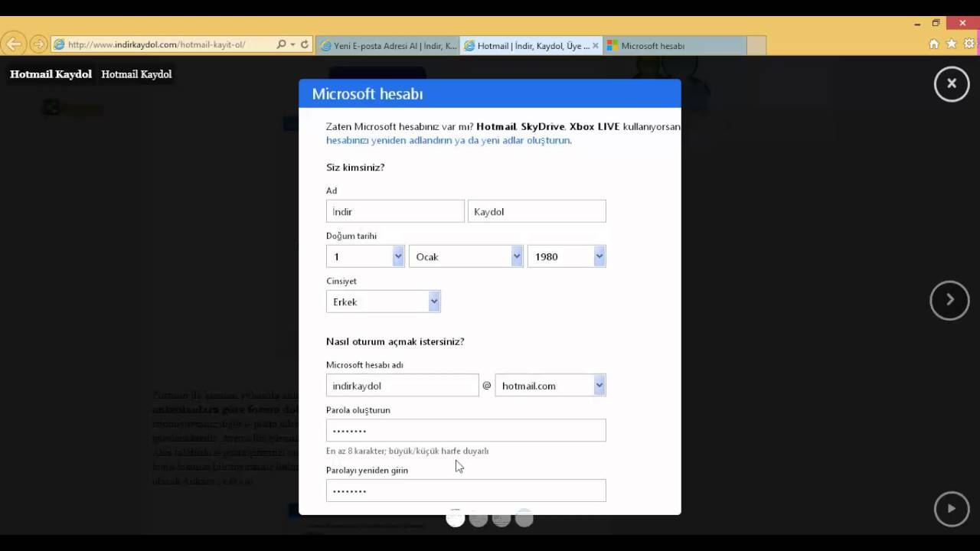Click the 'Parola oluşturun' password field
The height and width of the screenshot is (551, 980).
(x=466, y=430)
